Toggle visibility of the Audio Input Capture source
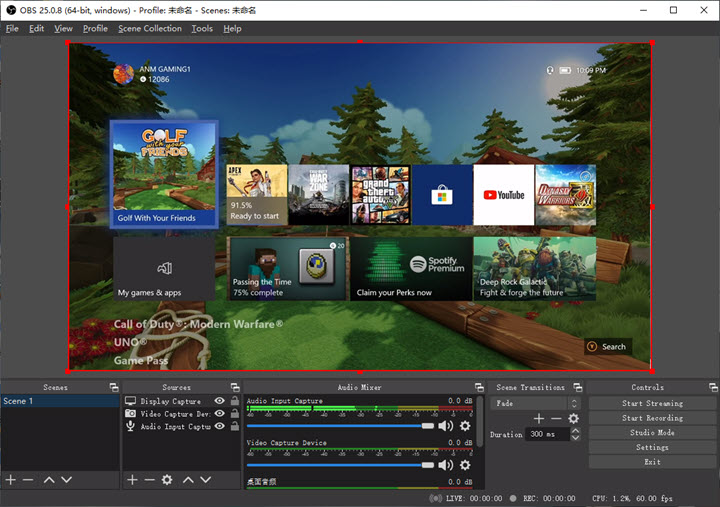The image size is (720, 507). point(219,427)
